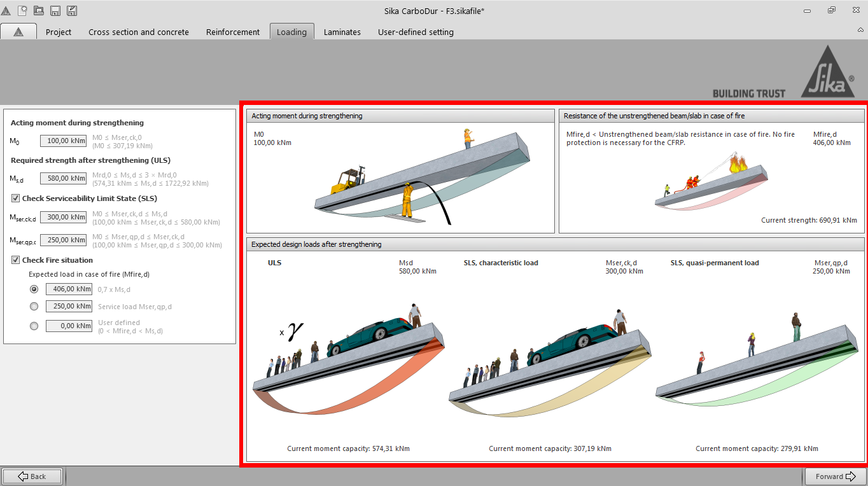Open the Cross section and concrete tab
868x486 pixels.
[x=139, y=32]
